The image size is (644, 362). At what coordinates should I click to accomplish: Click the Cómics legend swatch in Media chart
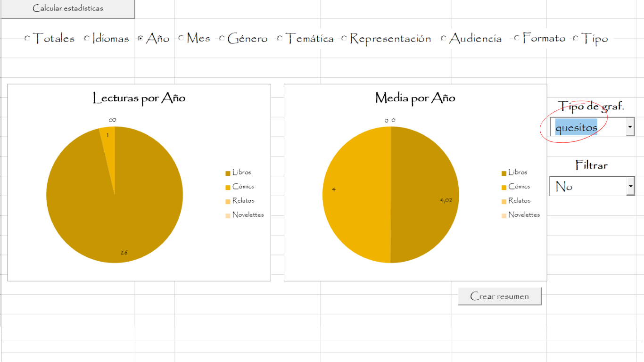point(504,188)
